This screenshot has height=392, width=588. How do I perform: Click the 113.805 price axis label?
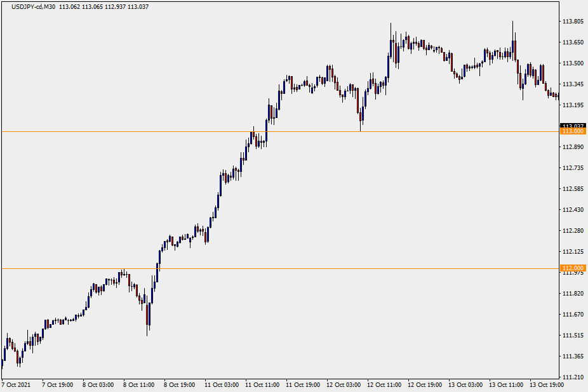click(573, 22)
